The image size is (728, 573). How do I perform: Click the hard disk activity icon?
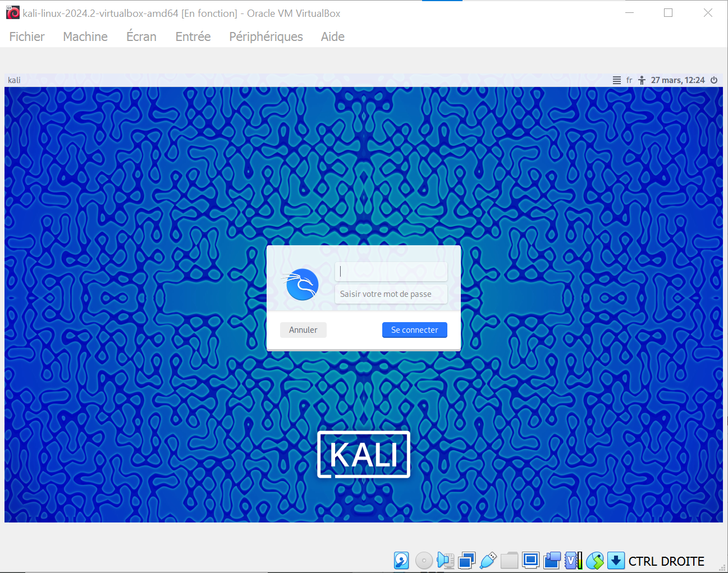coord(401,560)
